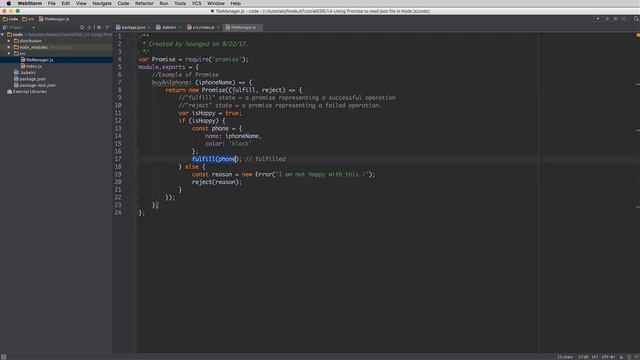
Task: Click fold toggle beside line 8 return Promise
Action: click(x=137, y=90)
